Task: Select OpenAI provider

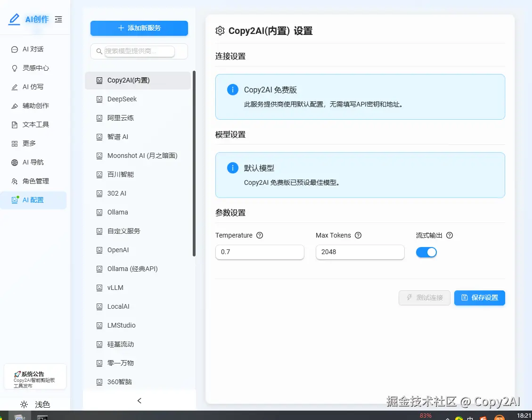Action: pos(138,250)
